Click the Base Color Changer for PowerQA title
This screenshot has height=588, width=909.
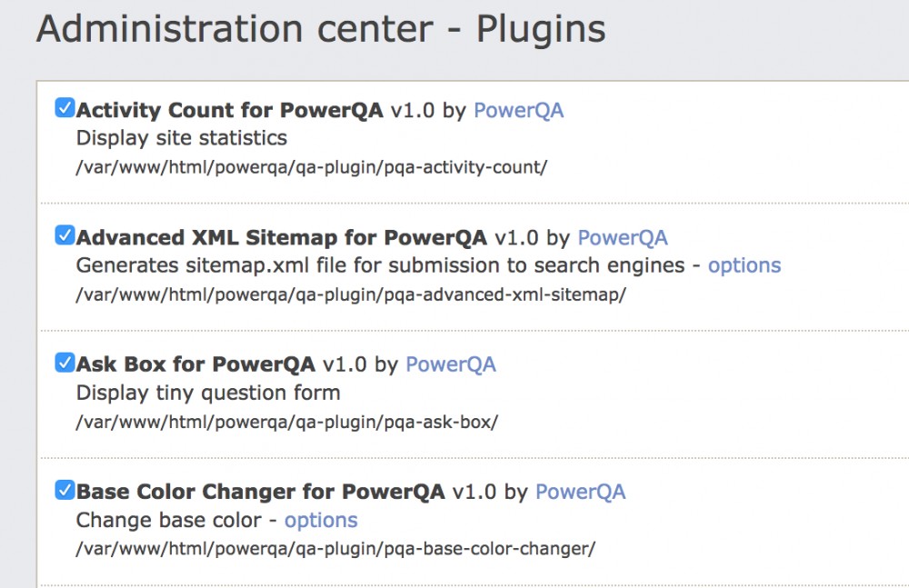pyautogui.click(x=260, y=493)
